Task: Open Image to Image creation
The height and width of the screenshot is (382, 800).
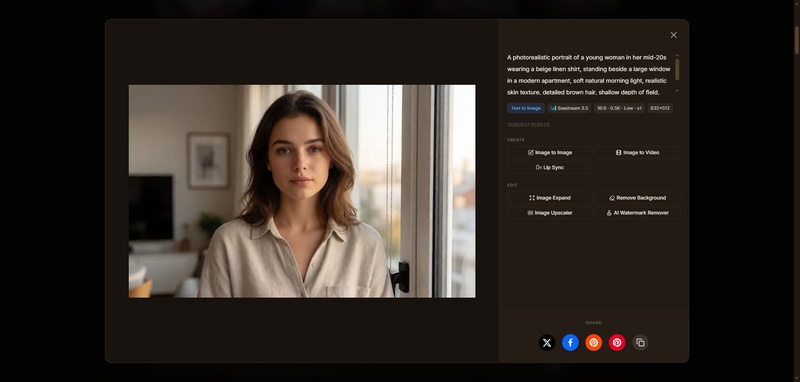Action: pyautogui.click(x=549, y=152)
